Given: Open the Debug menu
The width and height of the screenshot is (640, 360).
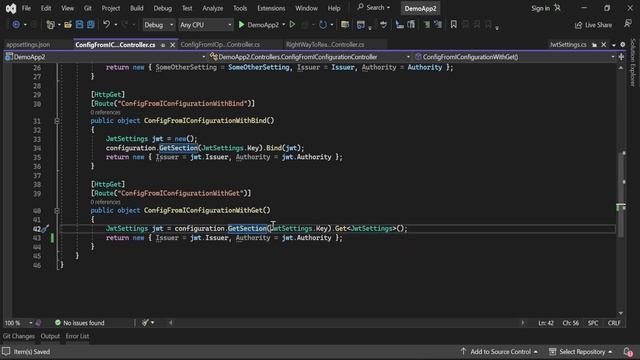Looking at the screenshot, I should (x=162, y=8).
